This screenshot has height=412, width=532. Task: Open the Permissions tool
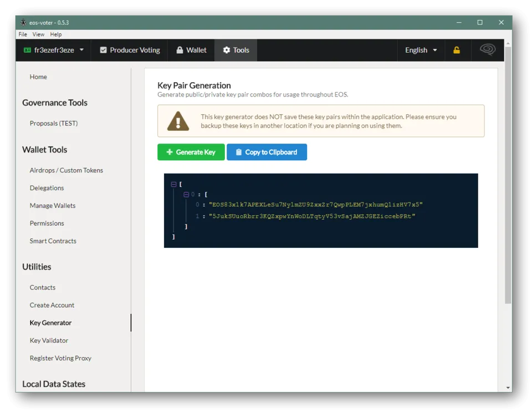tap(47, 223)
